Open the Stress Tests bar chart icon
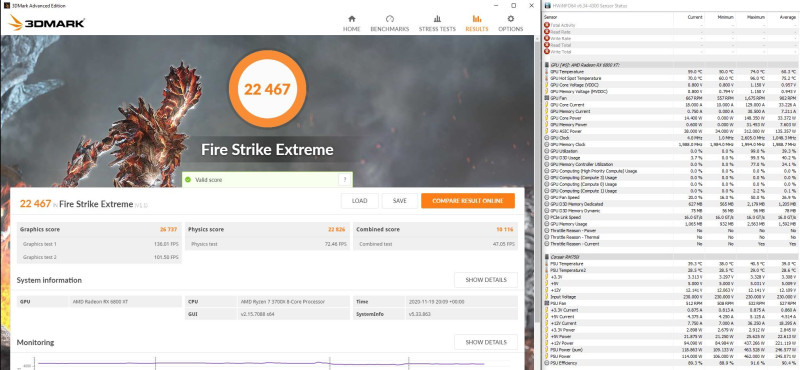This screenshot has height=370, width=800. pyautogui.click(x=437, y=19)
